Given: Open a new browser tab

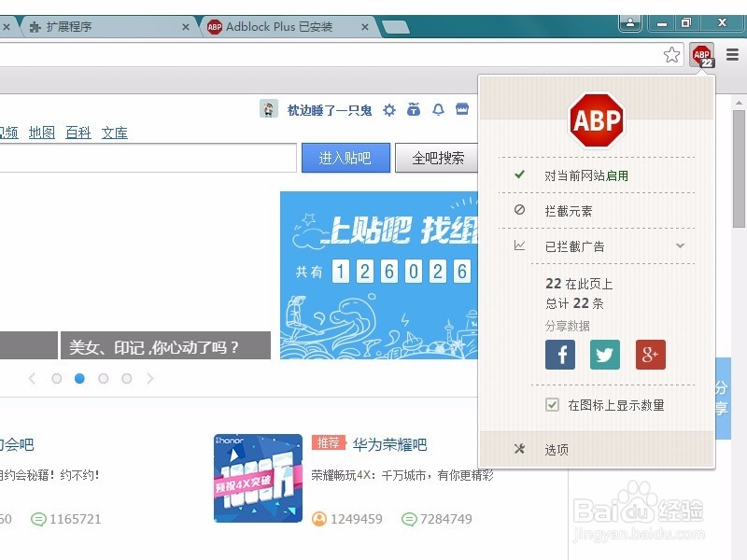Looking at the screenshot, I should [395, 27].
